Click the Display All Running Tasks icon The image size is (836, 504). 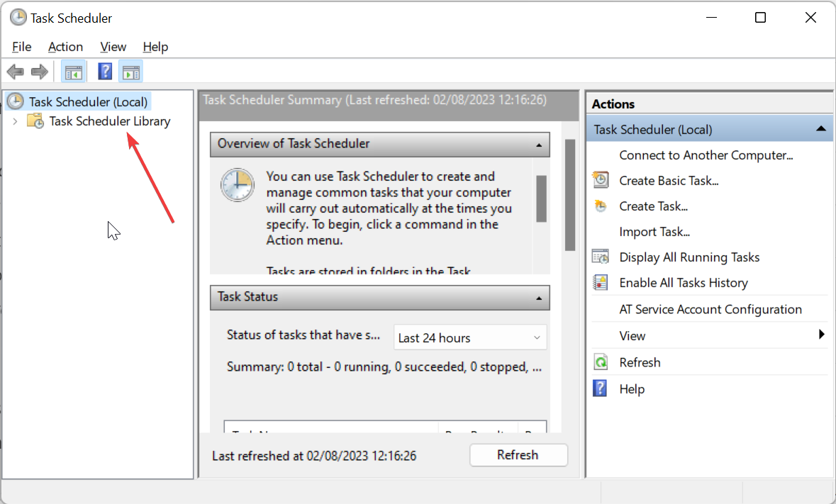coord(601,257)
